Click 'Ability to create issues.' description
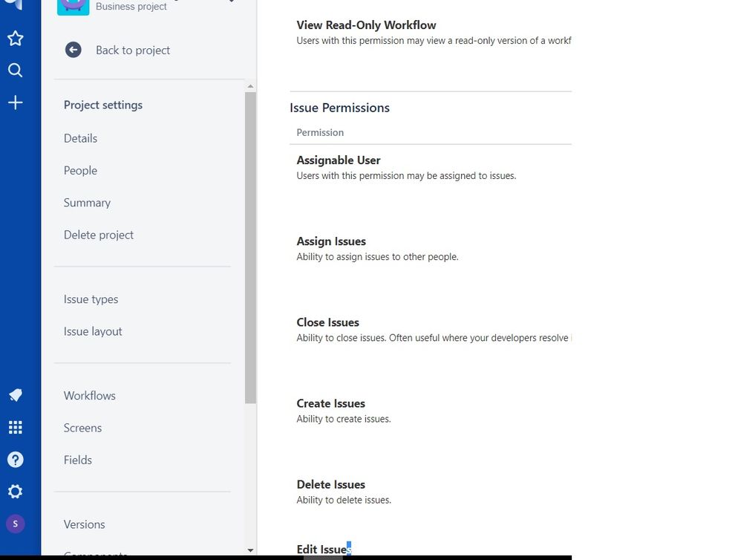Image resolution: width=741 pixels, height=560 pixels. click(344, 419)
